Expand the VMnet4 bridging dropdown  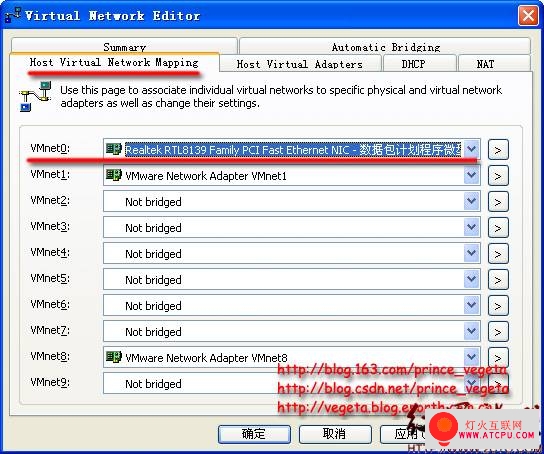(x=471, y=254)
